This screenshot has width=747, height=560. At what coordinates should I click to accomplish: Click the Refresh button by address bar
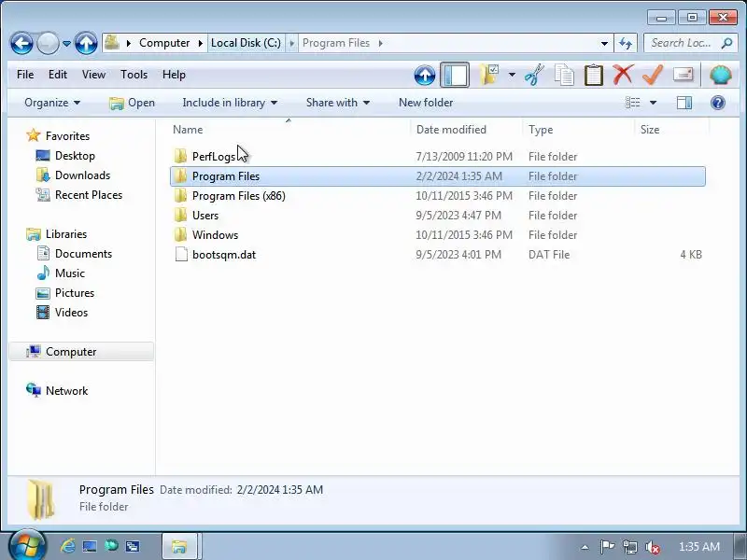click(x=626, y=43)
